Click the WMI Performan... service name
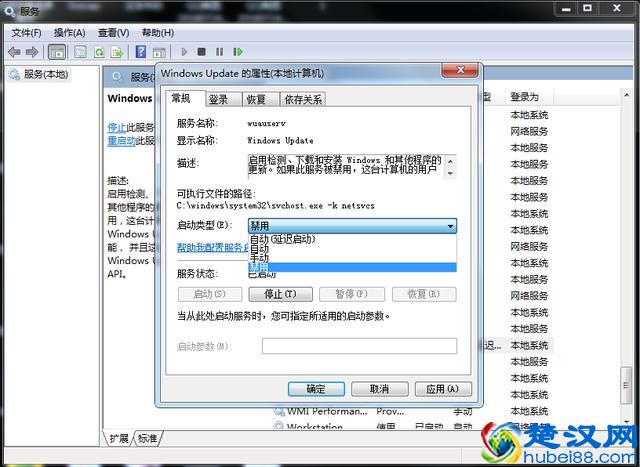The height and width of the screenshot is (467, 640). [x=327, y=411]
